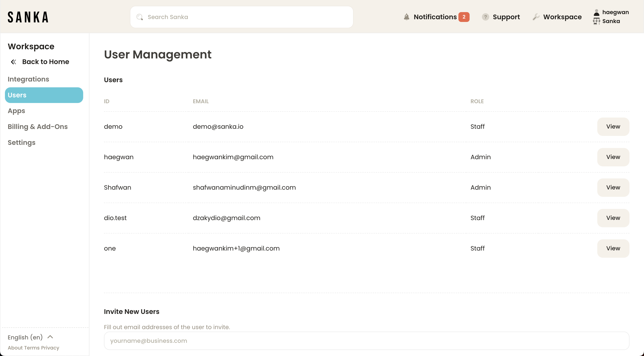
Task: Click the Billing & Add-Ons link
Action: coord(38,126)
